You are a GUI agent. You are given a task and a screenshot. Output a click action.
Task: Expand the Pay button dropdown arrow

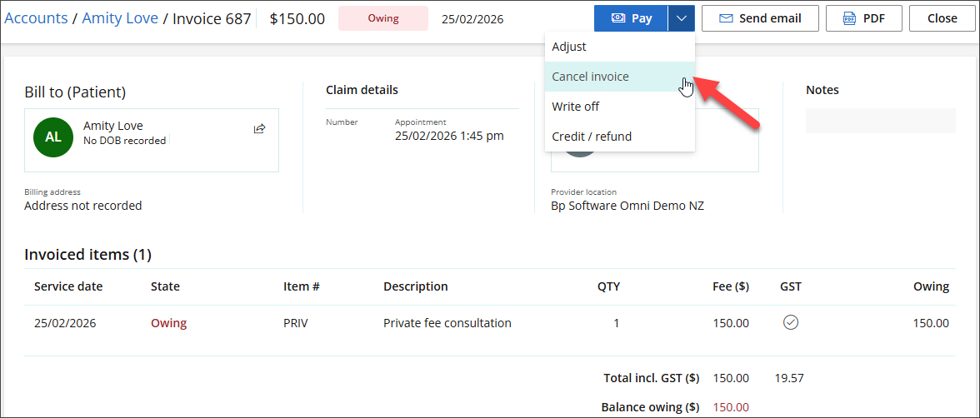682,18
